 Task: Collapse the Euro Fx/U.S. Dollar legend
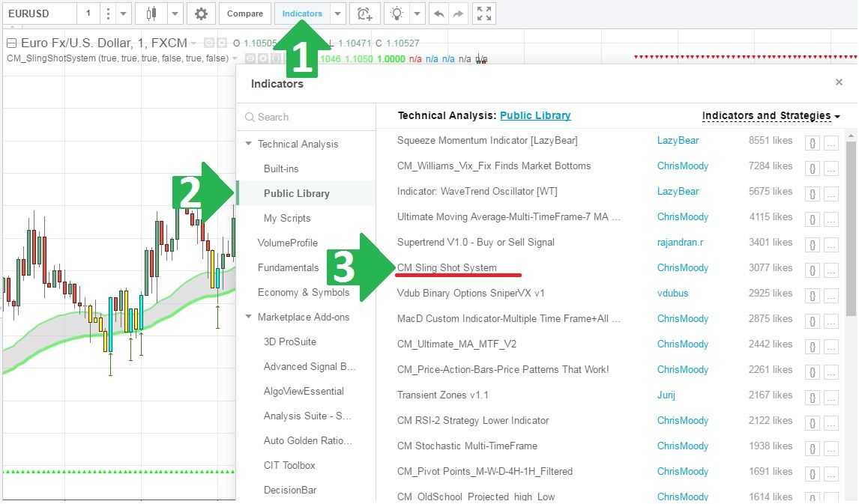(11, 43)
